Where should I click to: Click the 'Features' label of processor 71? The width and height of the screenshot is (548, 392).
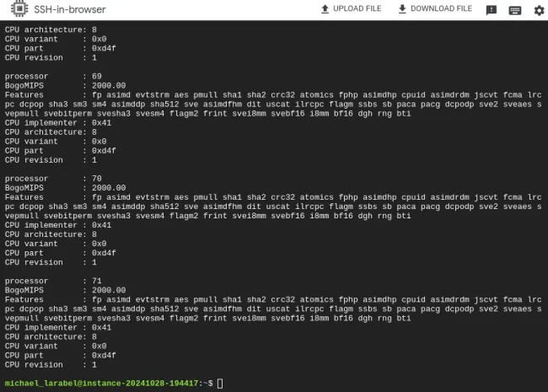pyautogui.click(x=24, y=300)
